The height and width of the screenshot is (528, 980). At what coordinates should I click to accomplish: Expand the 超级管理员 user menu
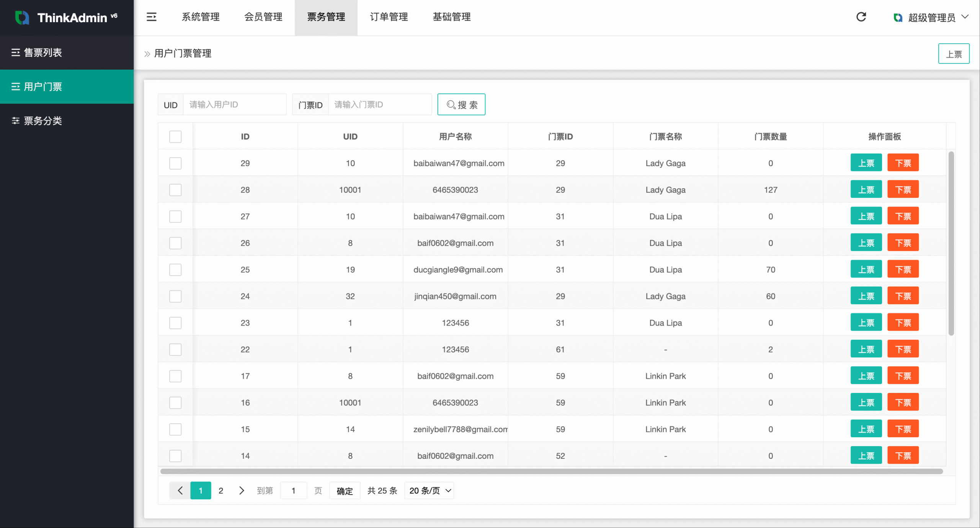(x=931, y=18)
